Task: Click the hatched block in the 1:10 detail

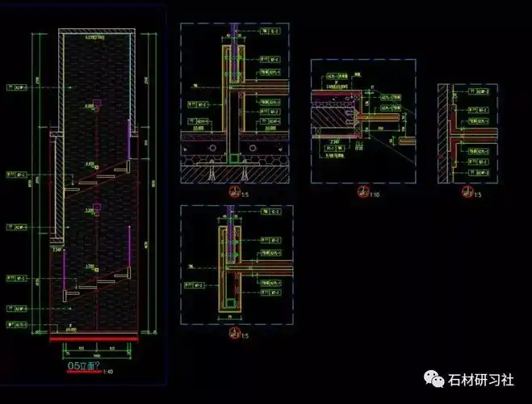Action: (x=332, y=119)
